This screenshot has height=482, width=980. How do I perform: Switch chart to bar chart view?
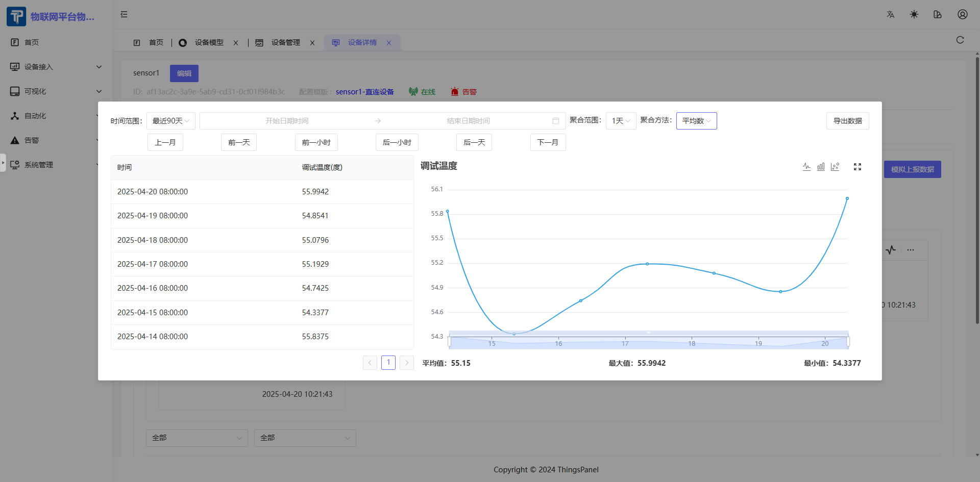point(821,167)
